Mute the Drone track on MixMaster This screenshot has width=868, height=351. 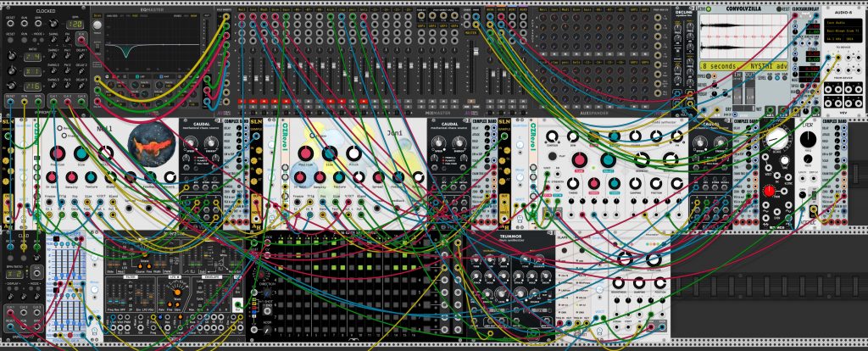(x=275, y=102)
